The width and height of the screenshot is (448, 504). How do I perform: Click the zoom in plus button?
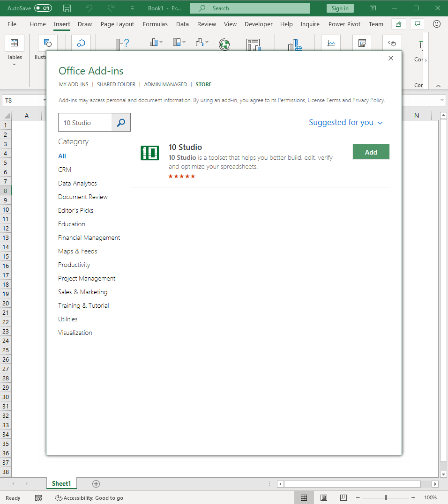point(413,497)
